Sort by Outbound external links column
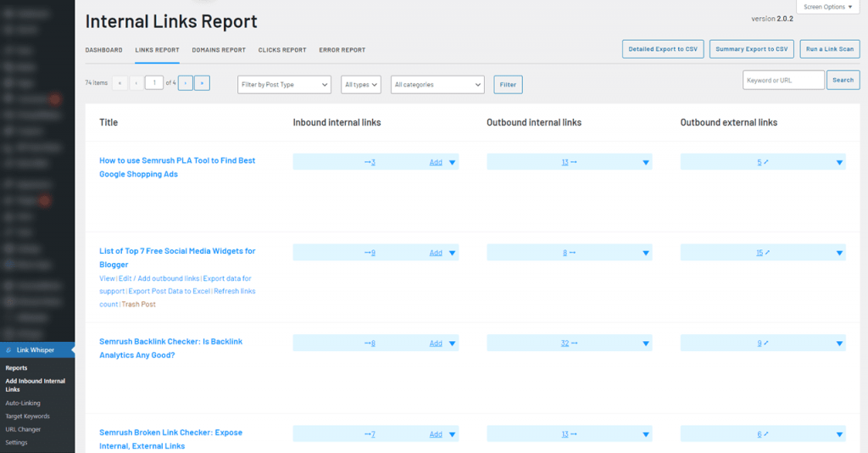This screenshot has width=868, height=453. pos(728,122)
